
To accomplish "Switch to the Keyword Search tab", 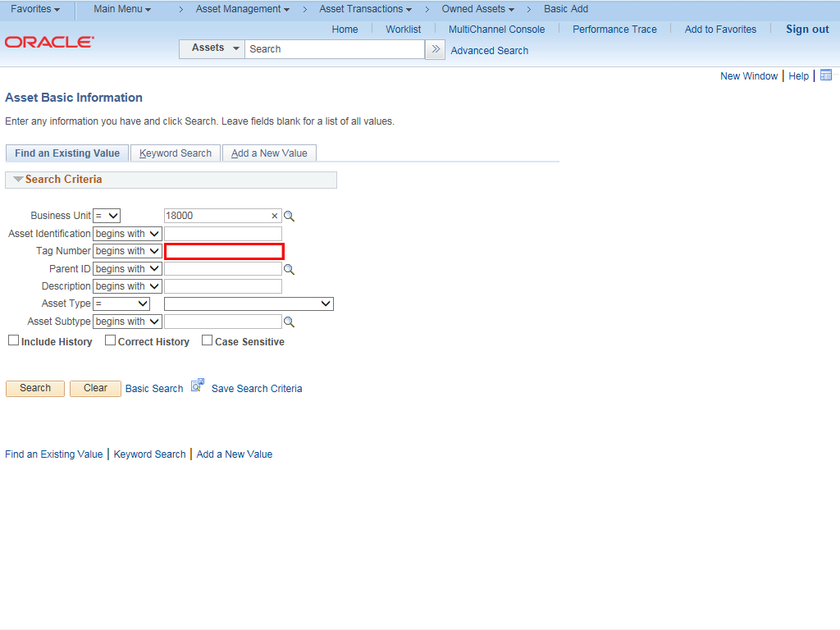I will point(176,153).
